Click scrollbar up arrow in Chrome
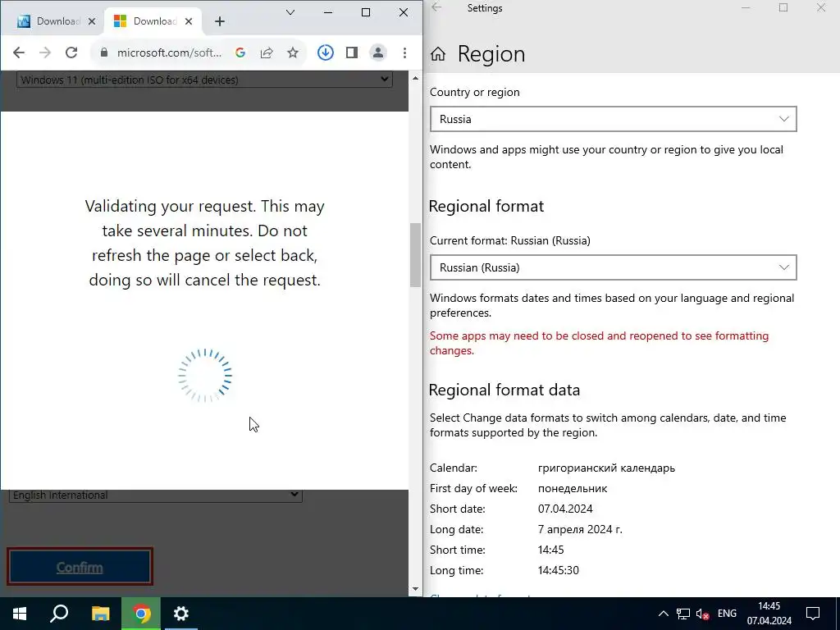Viewport: 840px width, 630px height. [415, 78]
